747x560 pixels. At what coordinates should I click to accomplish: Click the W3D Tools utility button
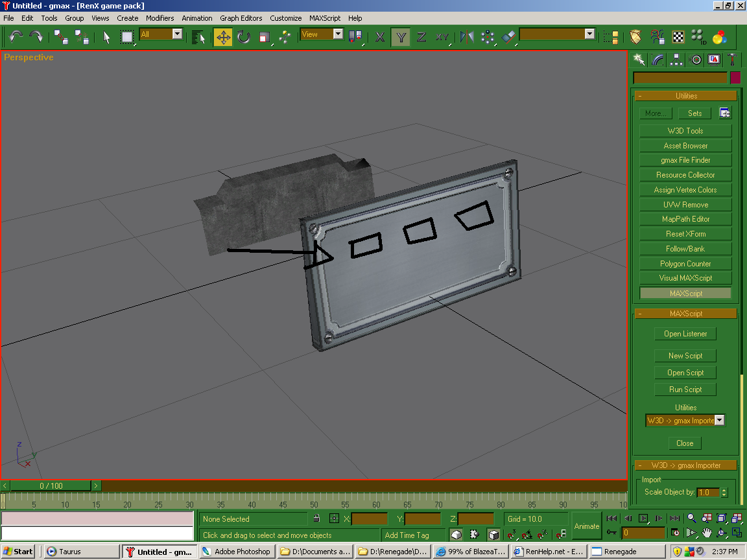(x=685, y=131)
